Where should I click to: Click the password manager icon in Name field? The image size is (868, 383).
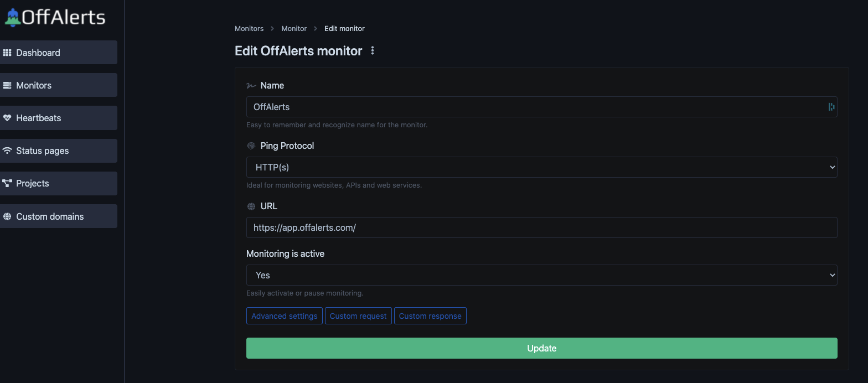[x=831, y=107]
